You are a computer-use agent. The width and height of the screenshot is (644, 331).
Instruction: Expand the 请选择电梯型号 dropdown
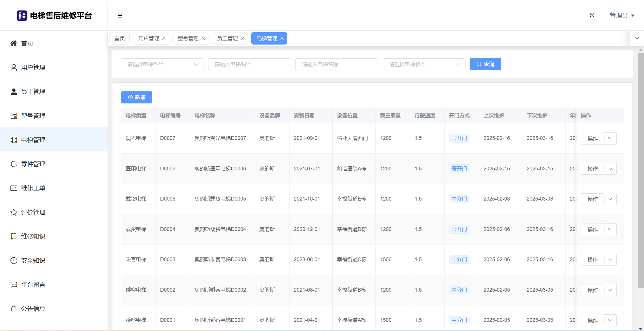[x=162, y=64]
